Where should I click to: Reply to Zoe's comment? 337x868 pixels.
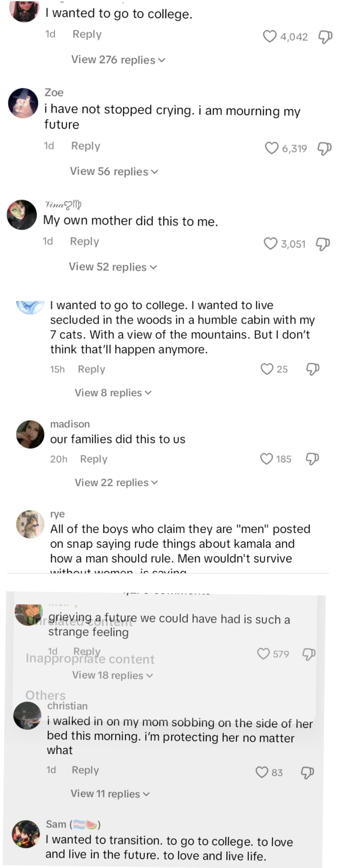[x=86, y=146]
